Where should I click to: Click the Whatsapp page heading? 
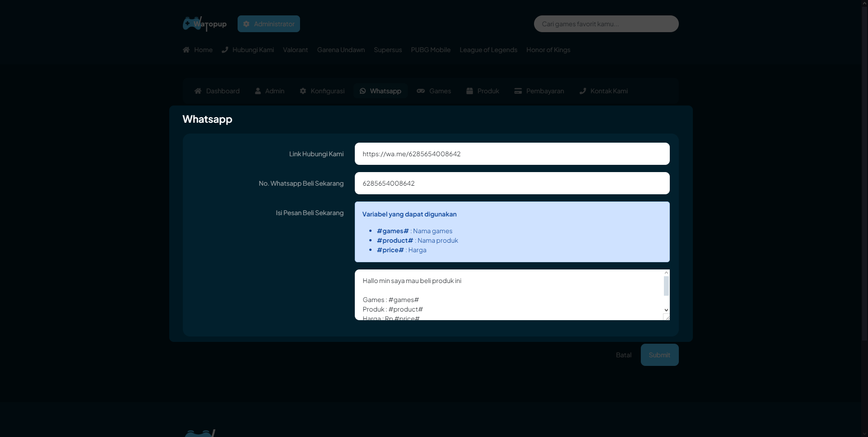pyautogui.click(x=207, y=119)
